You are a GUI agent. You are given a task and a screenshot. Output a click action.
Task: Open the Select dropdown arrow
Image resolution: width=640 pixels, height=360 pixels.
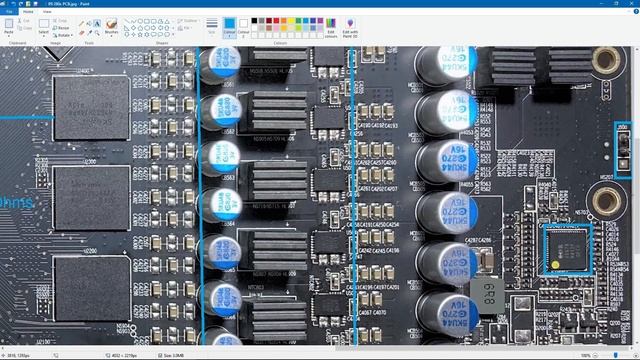[x=44, y=36]
